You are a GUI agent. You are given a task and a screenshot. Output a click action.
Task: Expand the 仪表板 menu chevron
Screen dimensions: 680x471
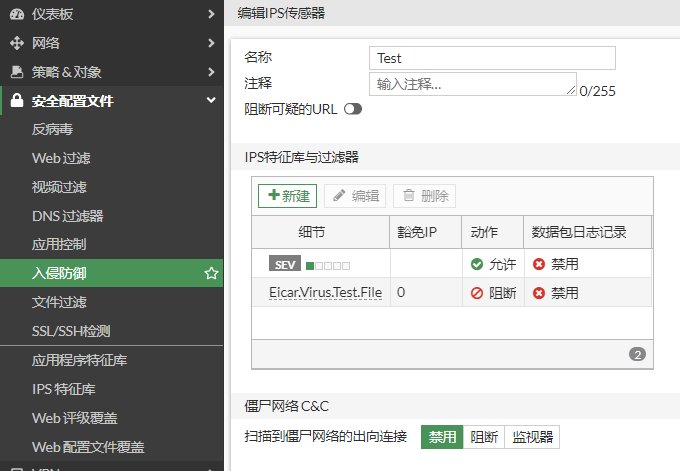point(211,14)
